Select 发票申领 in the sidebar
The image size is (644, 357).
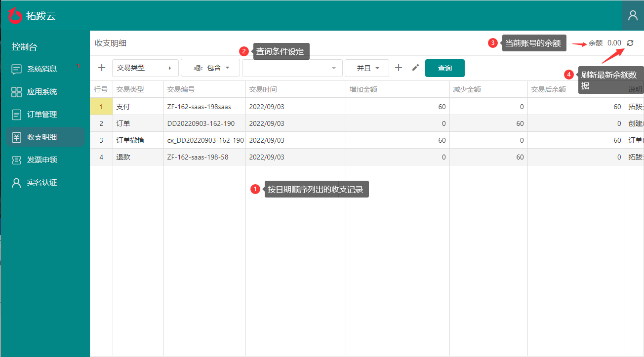pyautogui.click(x=42, y=160)
